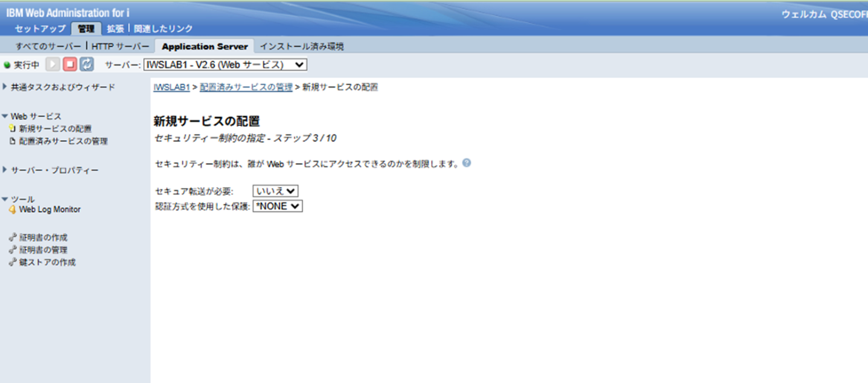Screen dimensions: 868x383
Task: Click the start server play icon
Action: pyautogui.click(x=53, y=65)
